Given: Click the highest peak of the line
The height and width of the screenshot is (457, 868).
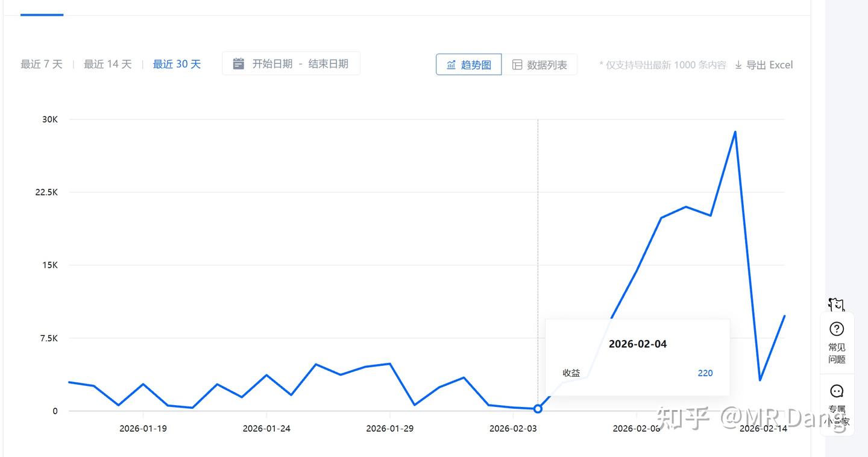Looking at the screenshot, I should [x=735, y=132].
